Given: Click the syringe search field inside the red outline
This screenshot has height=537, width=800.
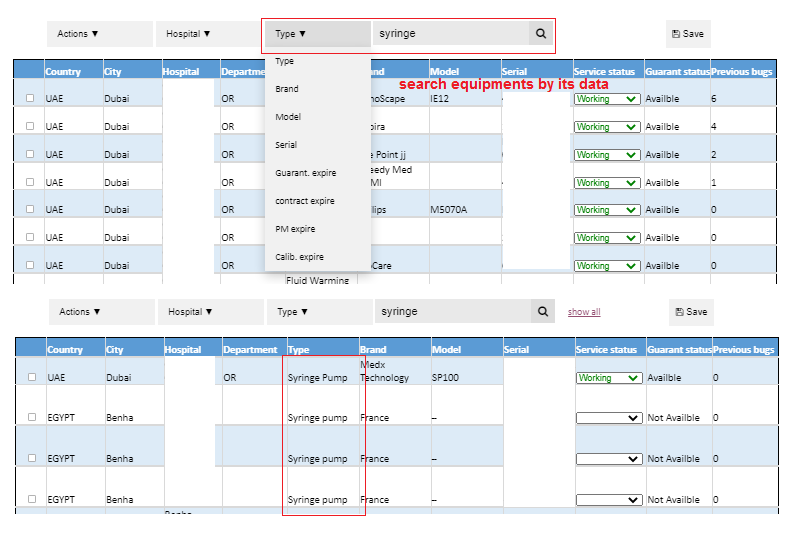Looking at the screenshot, I should coord(450,34).
